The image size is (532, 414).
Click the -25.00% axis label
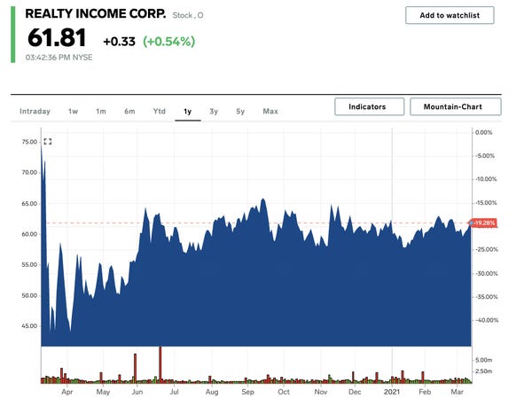pyautogui.click(x=487, y=249)
